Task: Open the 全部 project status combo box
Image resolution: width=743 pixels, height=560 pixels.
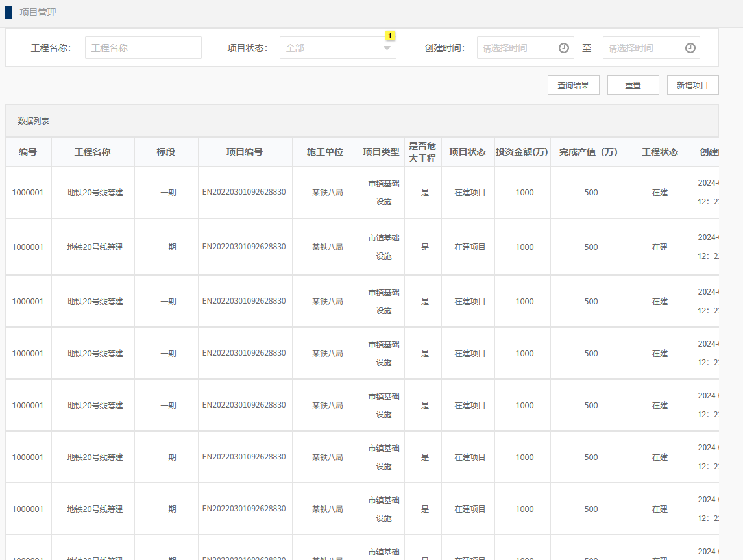Action: point(331,48)
